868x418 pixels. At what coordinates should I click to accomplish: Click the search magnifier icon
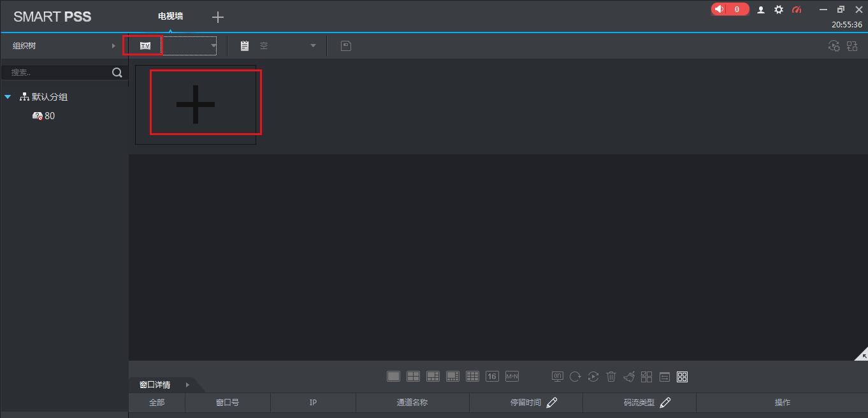tap(117, 73)
